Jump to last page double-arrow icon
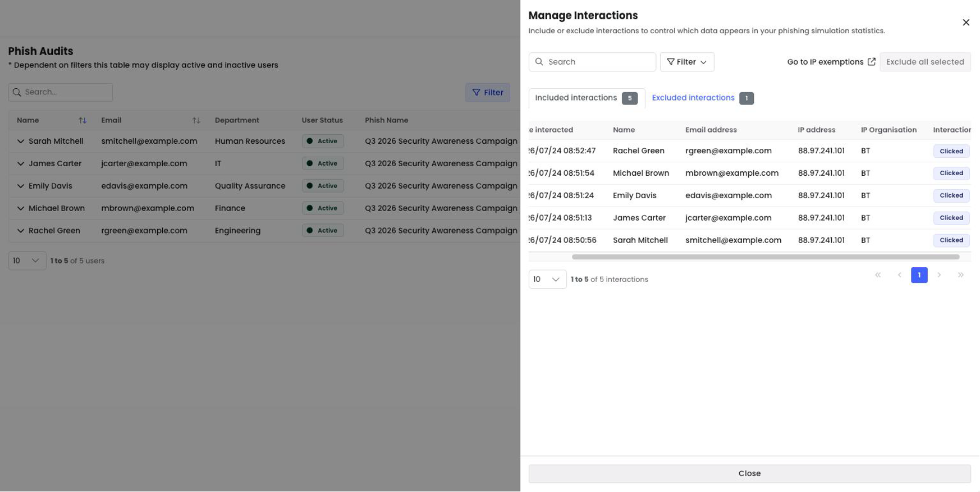The width and height of the screenshot is (980, 492). point(961,275)
